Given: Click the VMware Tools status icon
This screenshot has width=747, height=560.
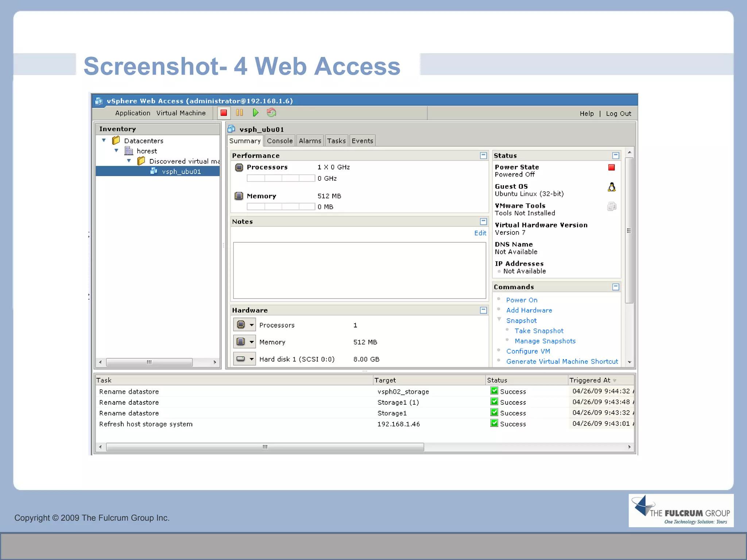Looking at the screenshot, I should (x=612, y=207).
